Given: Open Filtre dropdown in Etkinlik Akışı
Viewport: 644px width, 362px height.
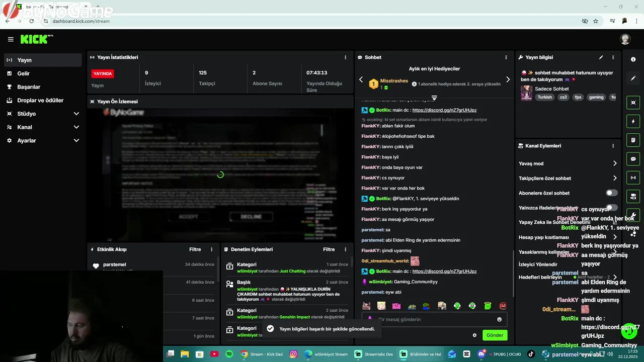Looking at the screenshot, I should 195,249.
